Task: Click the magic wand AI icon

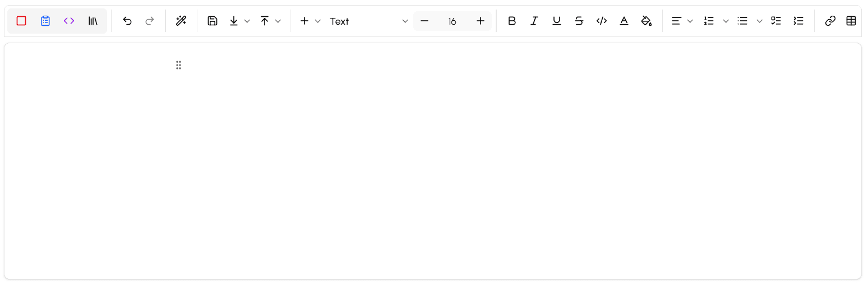Action: click(181, 21)
